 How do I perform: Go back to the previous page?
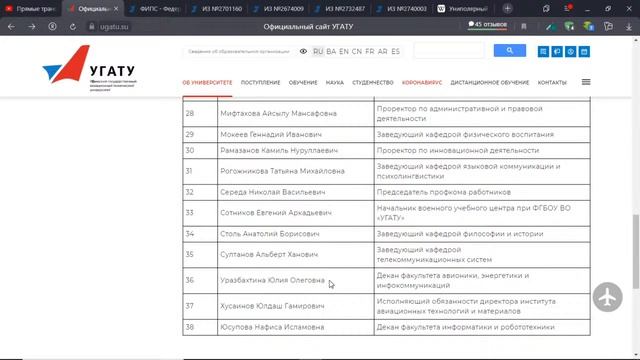11,27
